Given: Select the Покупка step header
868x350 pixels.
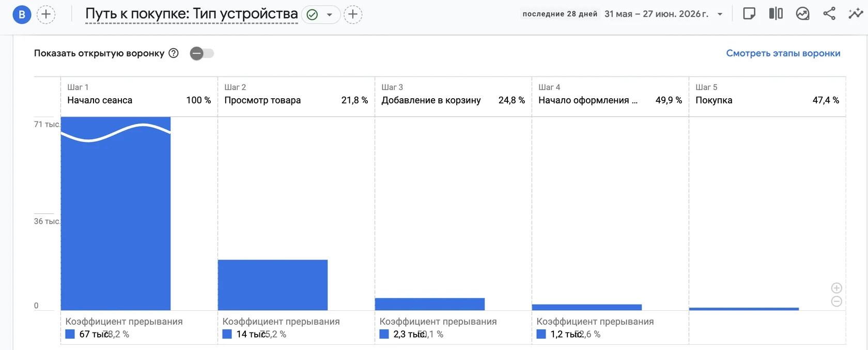Looking at the screenshot, I should 767,96.
